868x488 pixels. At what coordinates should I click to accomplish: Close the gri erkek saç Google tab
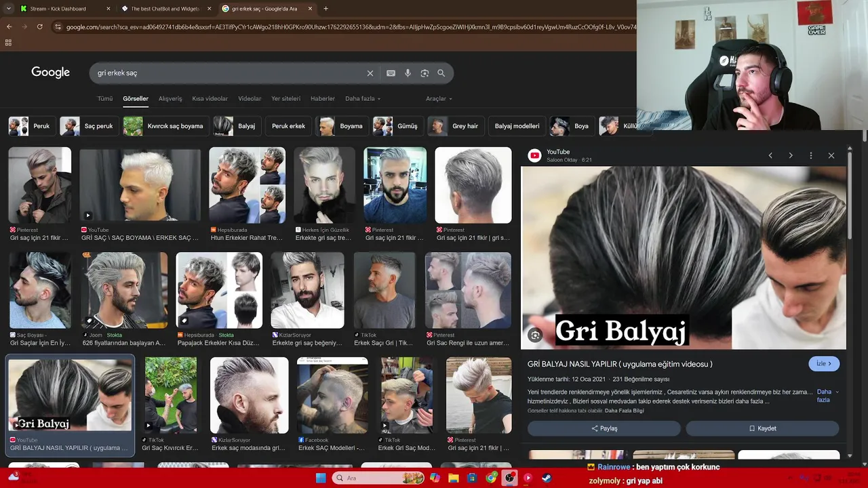click(x=310, y=9)
